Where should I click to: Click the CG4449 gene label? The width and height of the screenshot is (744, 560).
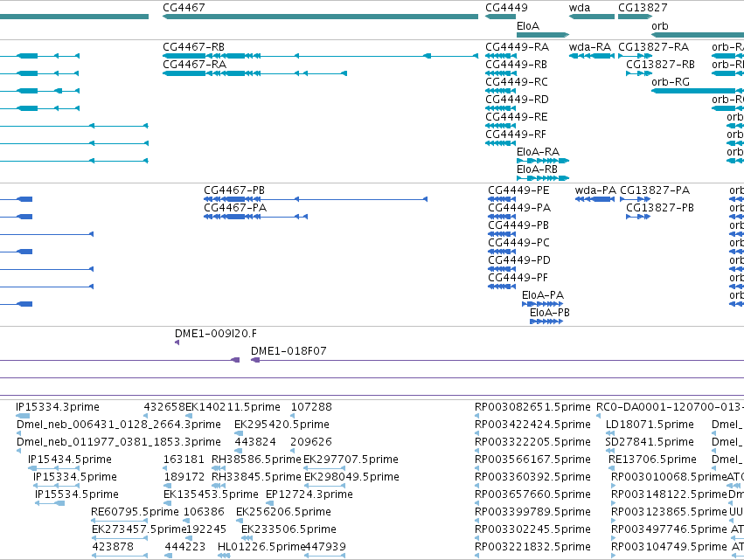506,8
